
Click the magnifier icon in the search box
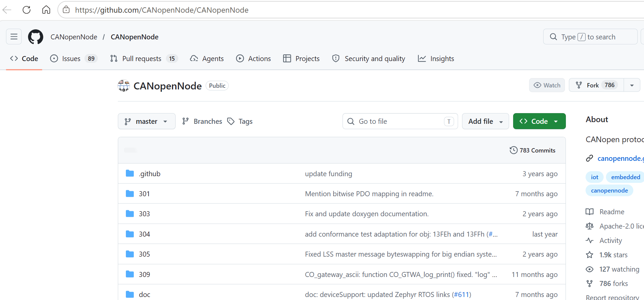553,37
